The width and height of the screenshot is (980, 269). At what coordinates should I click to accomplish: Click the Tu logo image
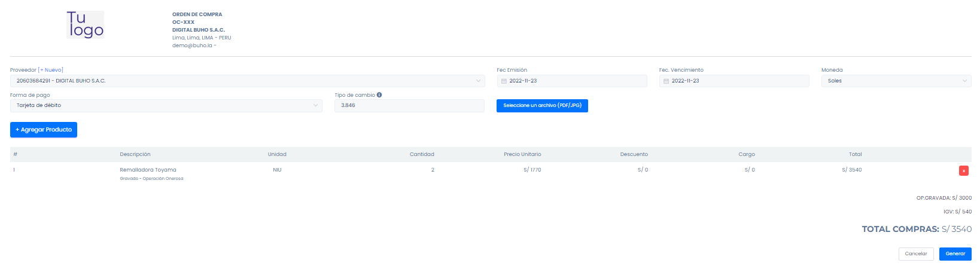[x=85, y=25]
